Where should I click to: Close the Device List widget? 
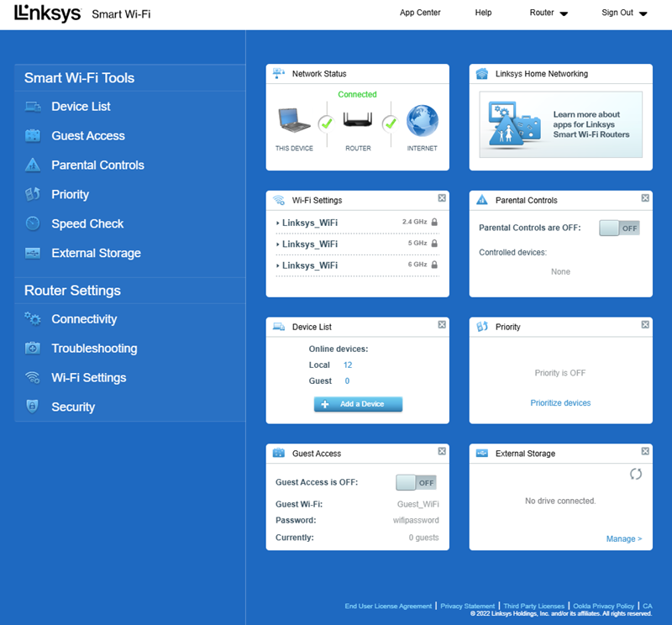click(x=442, y=324)
